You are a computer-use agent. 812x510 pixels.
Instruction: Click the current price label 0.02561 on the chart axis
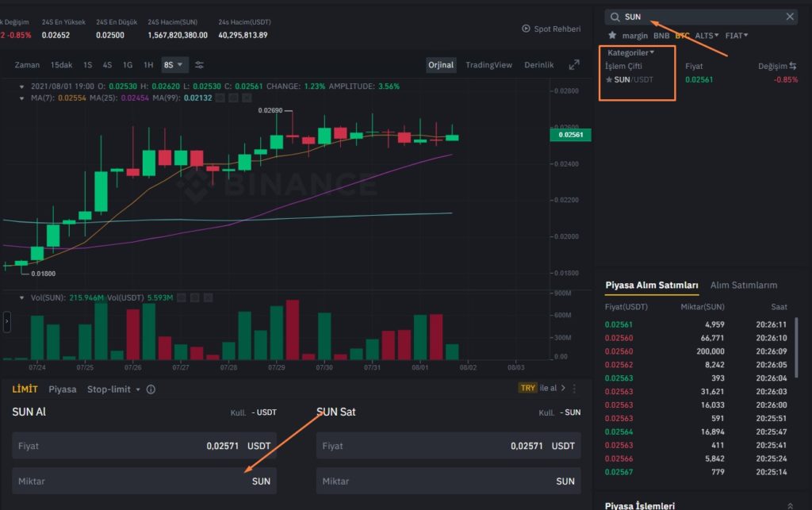[x=570, y=135]
